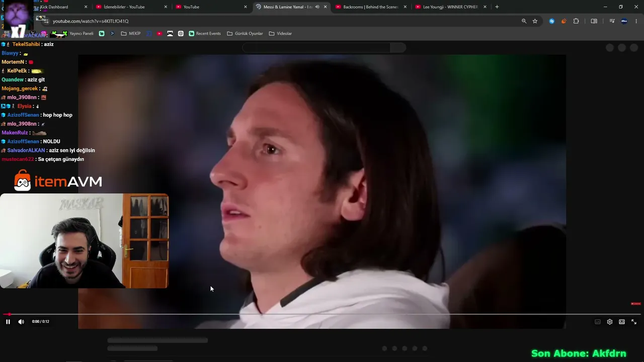Open the Extensions puzzle-piece menu
The height and width of the screenshot is (362, 644).
click(576, 21)
